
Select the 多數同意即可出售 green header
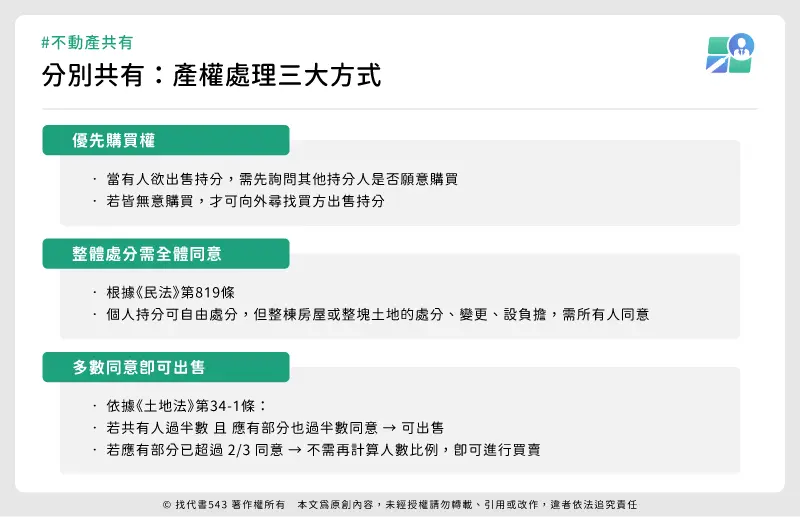tap(166, 367)
